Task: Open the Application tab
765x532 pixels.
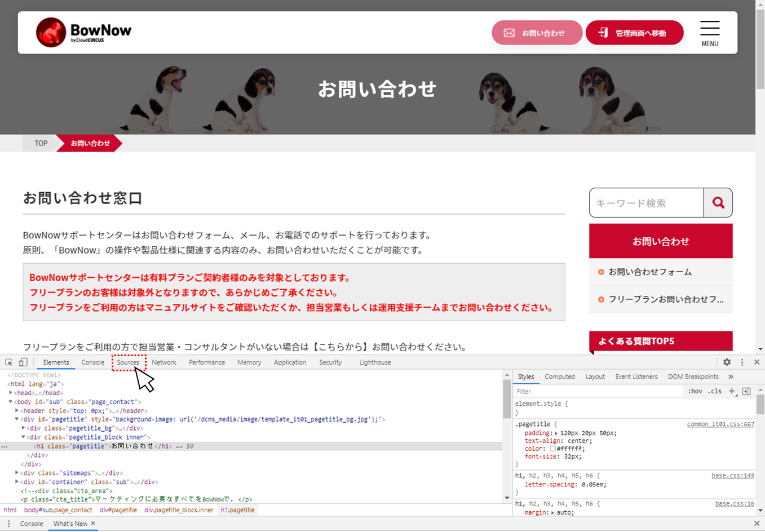Action: tap(290, 362)
